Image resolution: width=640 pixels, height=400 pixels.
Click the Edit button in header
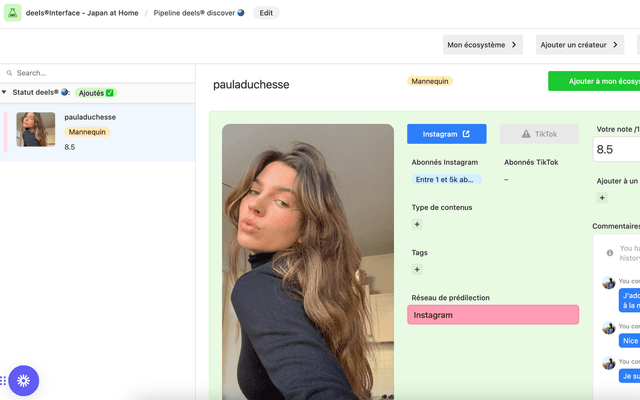pos(266,13)
